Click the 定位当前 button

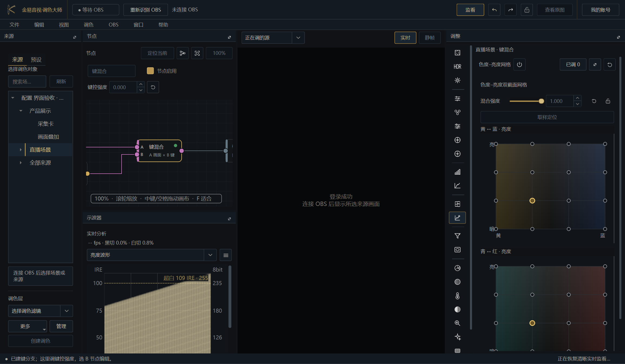click(x=157, y=53)
